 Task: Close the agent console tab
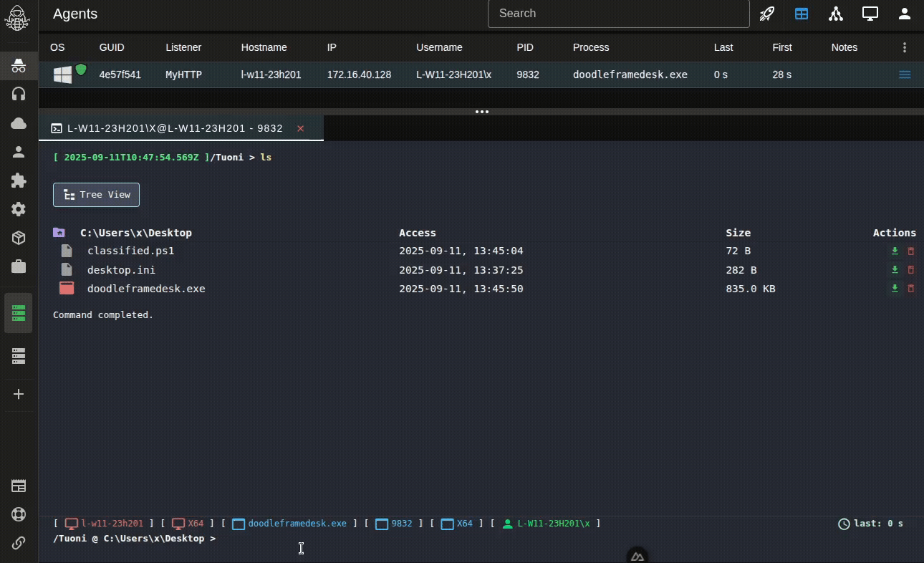(301, 128)
